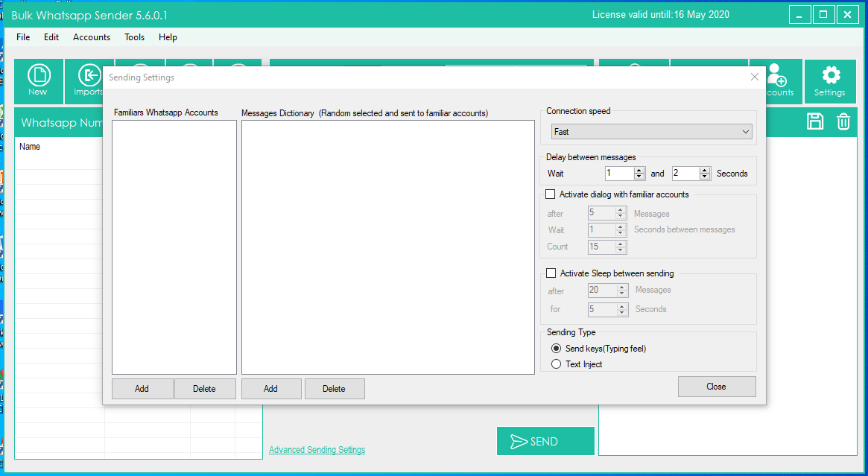Viewport: 868px width, 476px height.
Task: Click the Accounts toolbar icon
Action: pyautogui.click(x=779, y=80)
